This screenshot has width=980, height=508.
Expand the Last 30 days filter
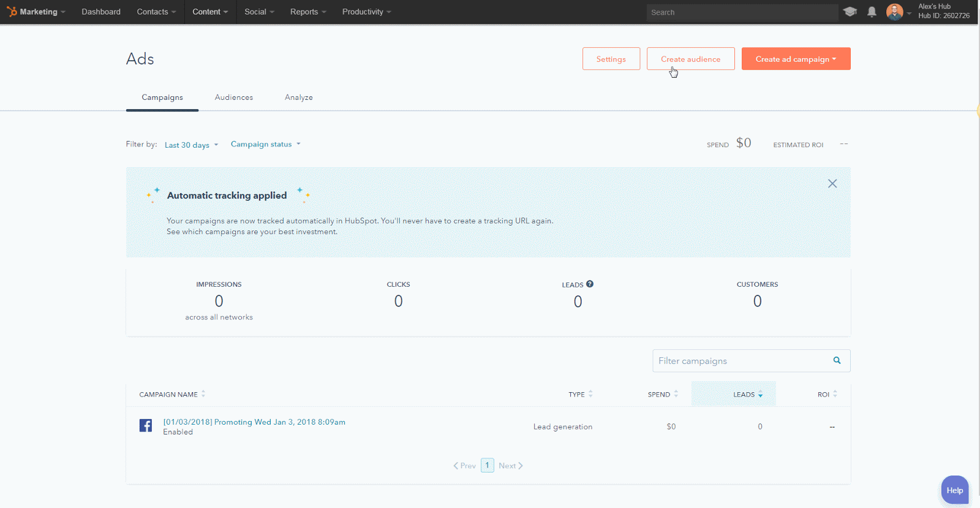point(191,145)
